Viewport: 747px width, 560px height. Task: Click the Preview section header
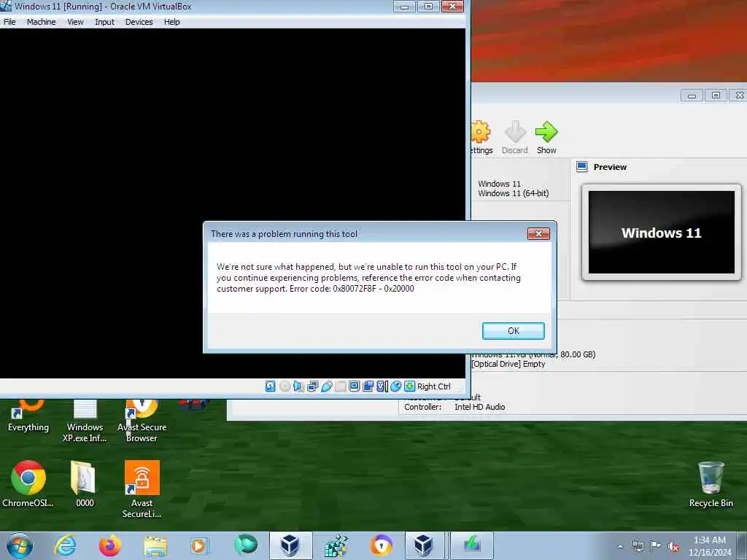tap(610, 167)
